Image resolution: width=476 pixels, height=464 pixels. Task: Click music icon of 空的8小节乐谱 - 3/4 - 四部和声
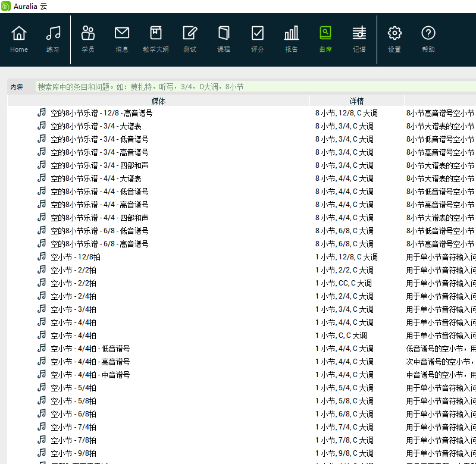[x=42, y=165]
